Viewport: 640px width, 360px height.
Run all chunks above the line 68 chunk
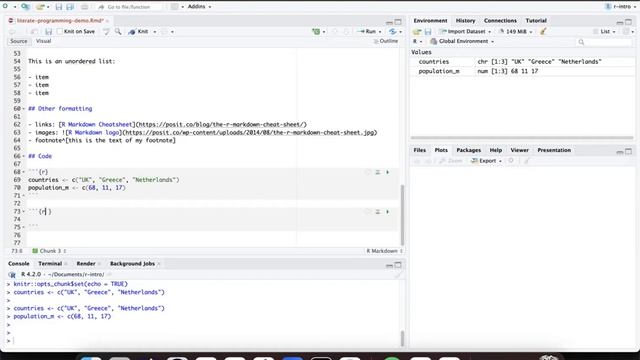pyautogui.click(x=378, y=172)
